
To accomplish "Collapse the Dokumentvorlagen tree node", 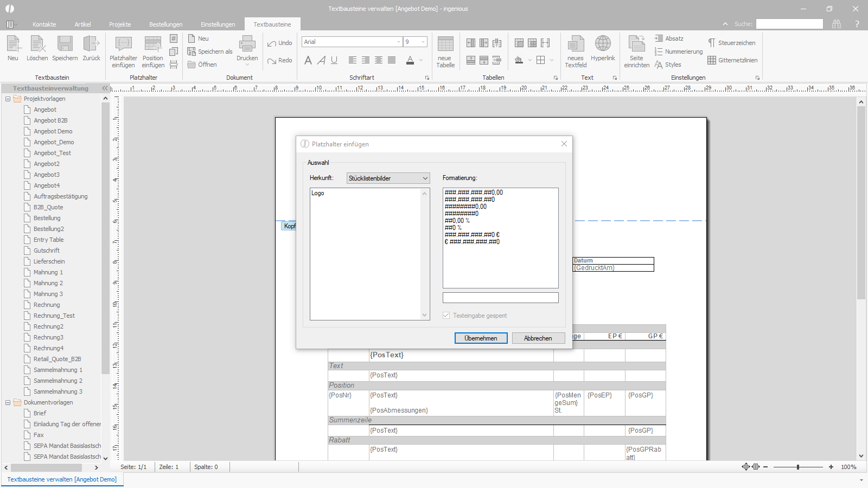I will [x=8, y=402].
